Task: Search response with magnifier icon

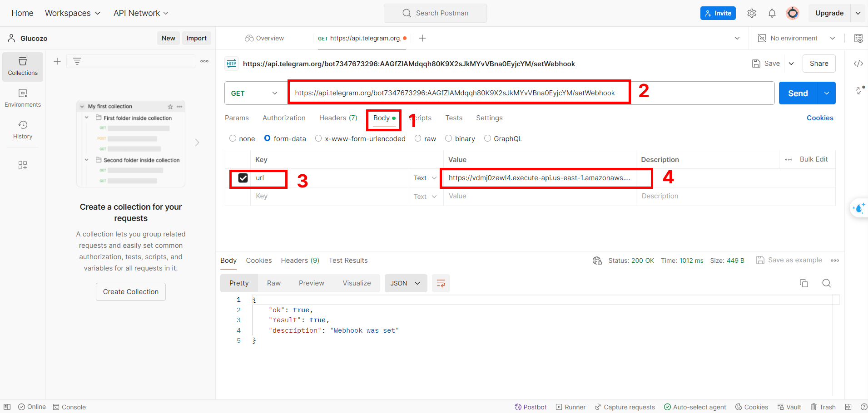Action: [x=827, y=283]
